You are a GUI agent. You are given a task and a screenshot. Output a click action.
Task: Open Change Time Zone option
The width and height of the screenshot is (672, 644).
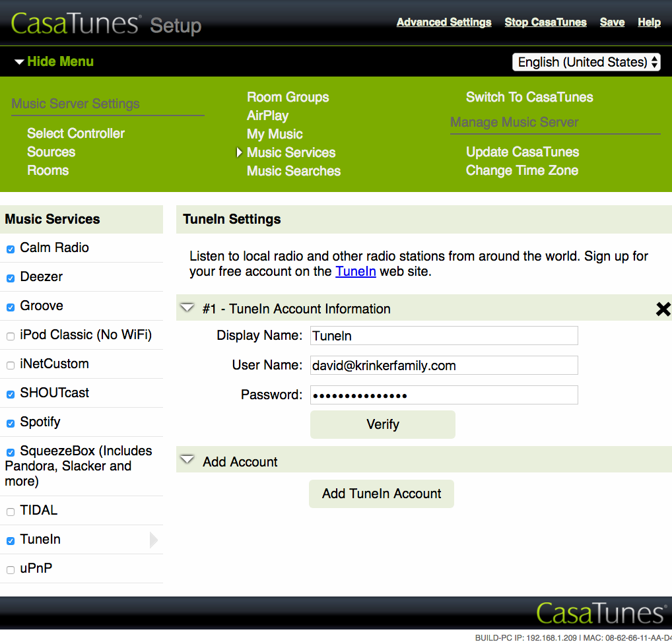(x=522, y=170)
